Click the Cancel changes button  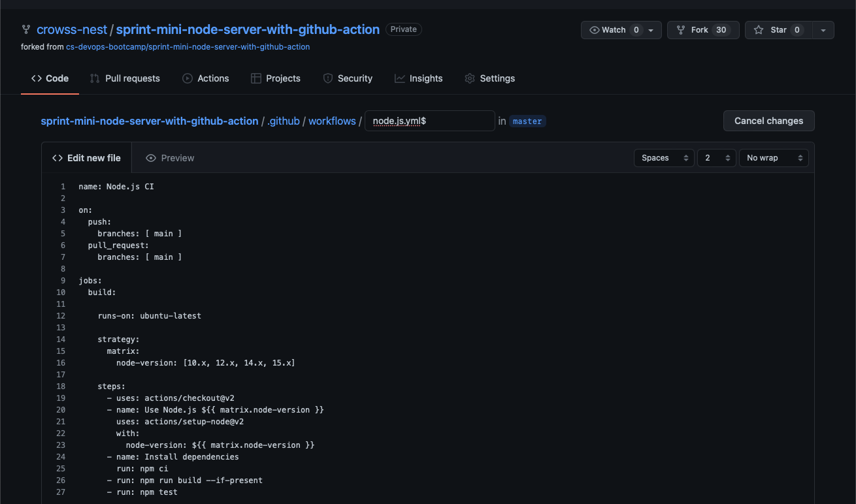[768, 121]
